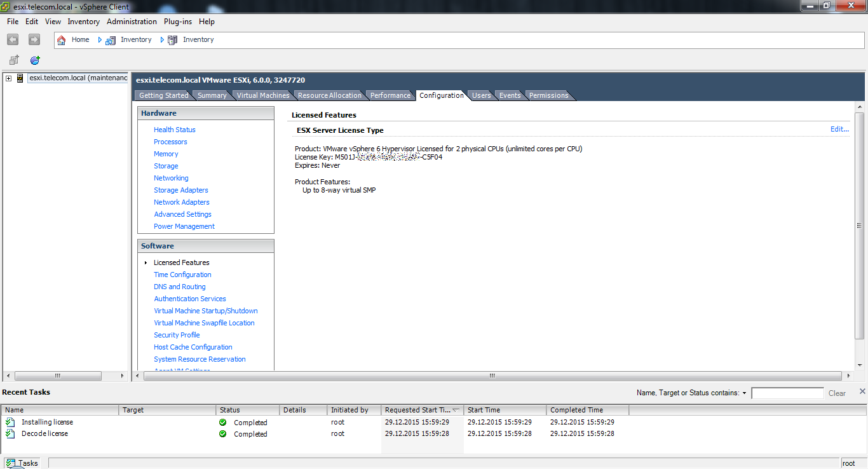Switch to the Users tab
This screenshot has width=868, height=469.
pyautogui.click(x=481, y=95)
